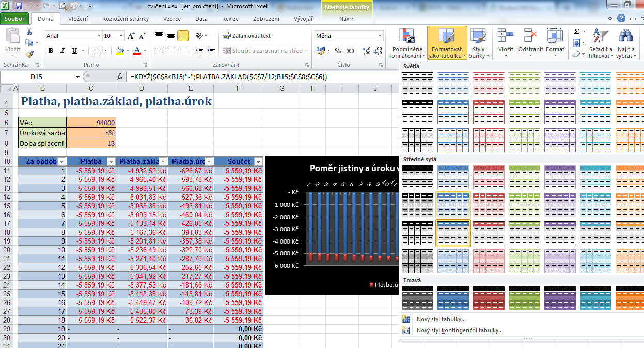
Task: Click the Copy icon in Schránka
Action: pos(29,43)
